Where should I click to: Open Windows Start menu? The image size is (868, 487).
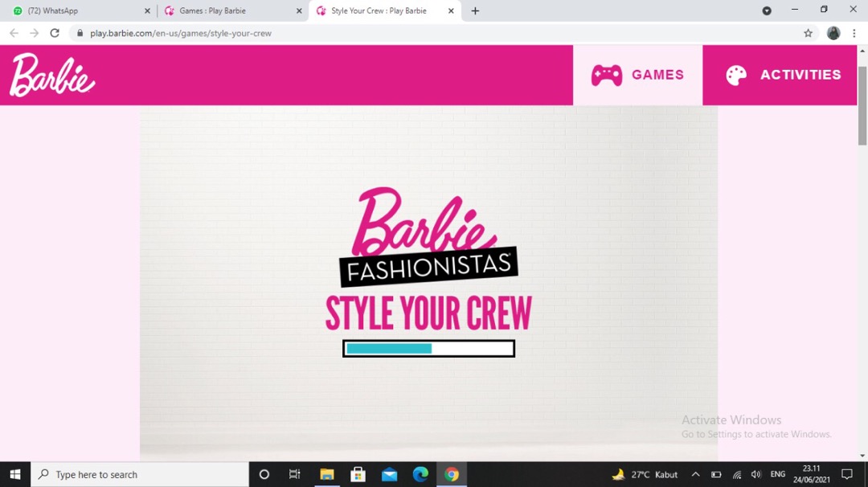15,474
